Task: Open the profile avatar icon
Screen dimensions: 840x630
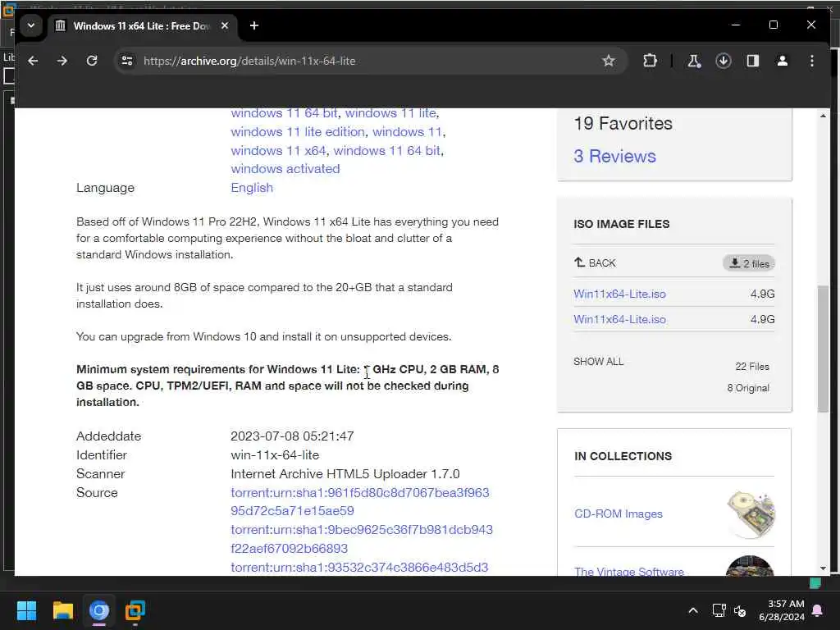Action: (782, 61)
